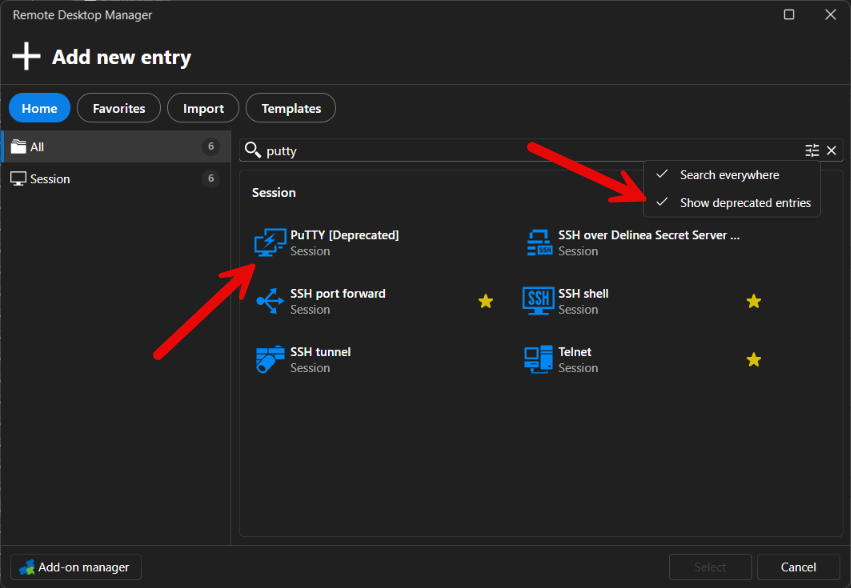Click the Cancel button

click(798, 567)
